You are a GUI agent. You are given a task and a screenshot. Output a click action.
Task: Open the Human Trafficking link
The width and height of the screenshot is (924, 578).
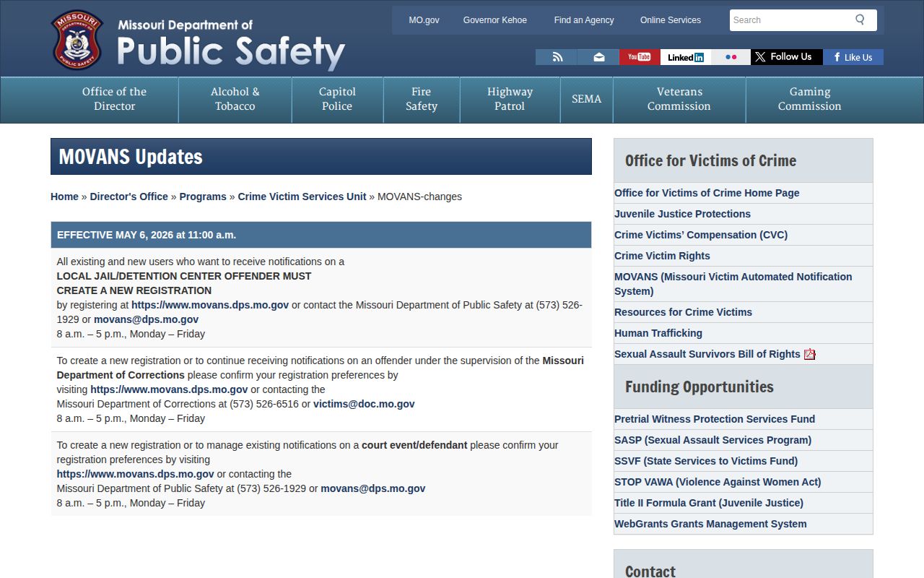pyautogui.click(x=658, y=333)
